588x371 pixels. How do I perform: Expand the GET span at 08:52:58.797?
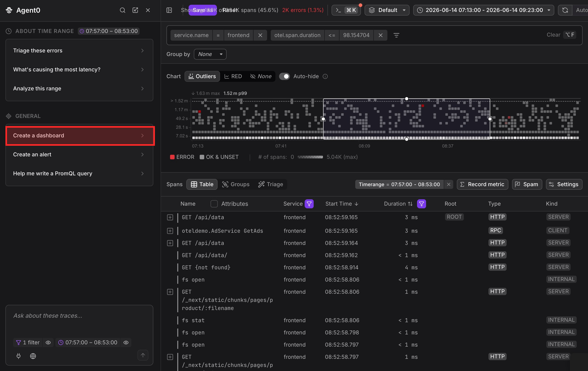click(x=170, y=357)
